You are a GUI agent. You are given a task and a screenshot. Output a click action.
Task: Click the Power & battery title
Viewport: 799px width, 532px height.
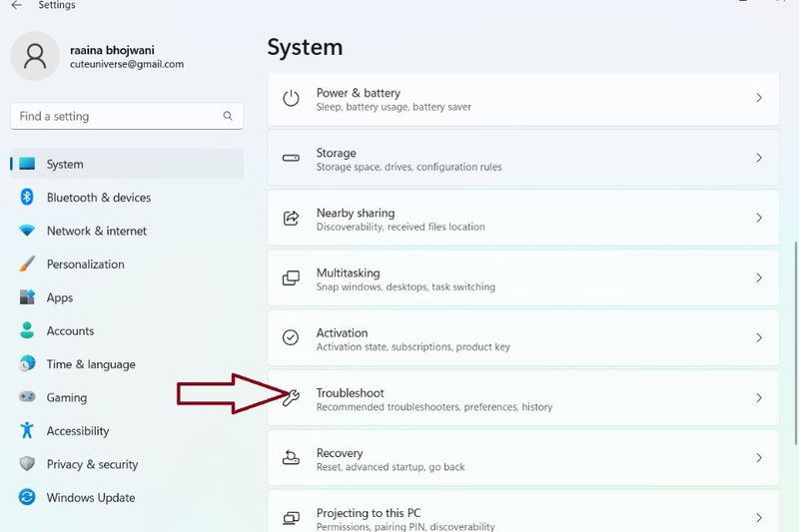[359, 93]
